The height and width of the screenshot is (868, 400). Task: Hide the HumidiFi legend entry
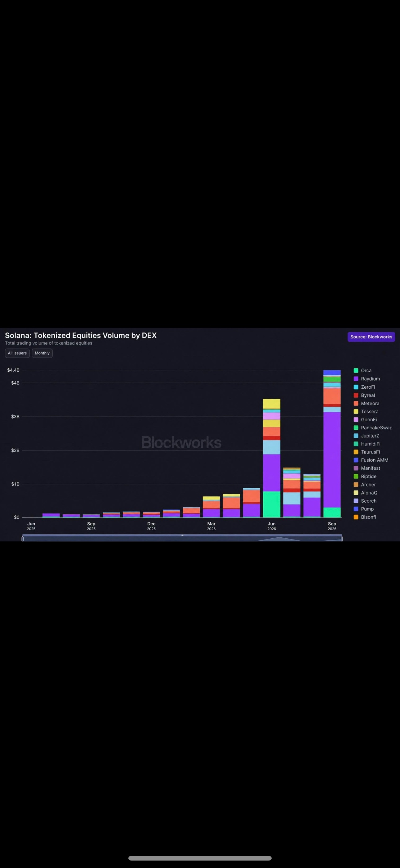pyautogui.click(x=367, y=444)
